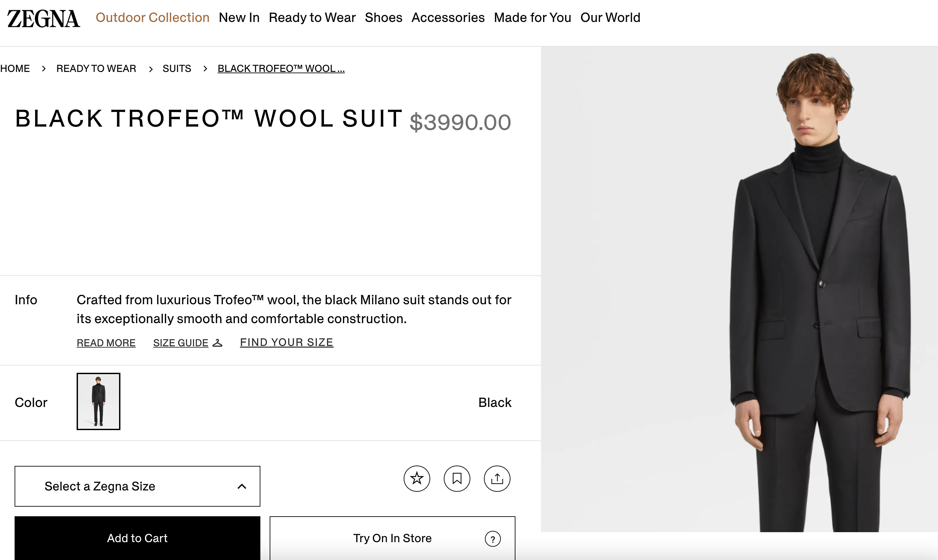The width and height of the screenshot is (938, 560).
Task: Collapse the size selector using its chevron
Action: pos(242,486)
